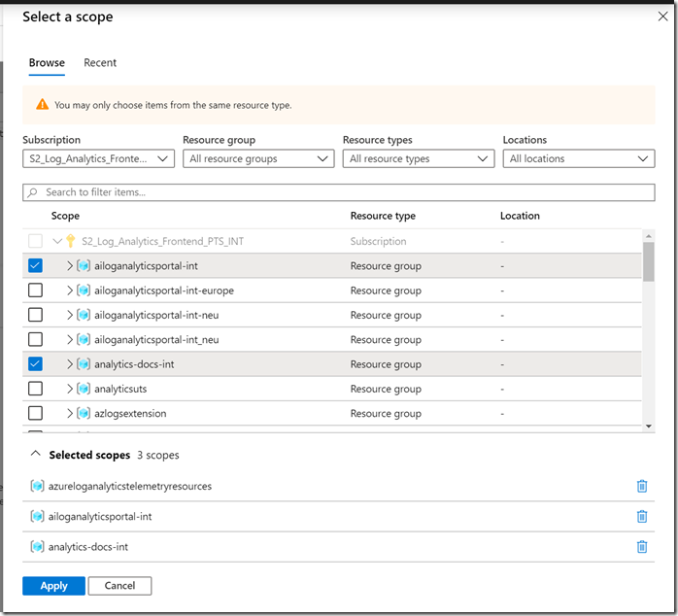The height and width of the screenshot is (616, 678).
Task: Expand the ailoganalyticsportal-int_neu resource group
Action: tap(70, 340)
